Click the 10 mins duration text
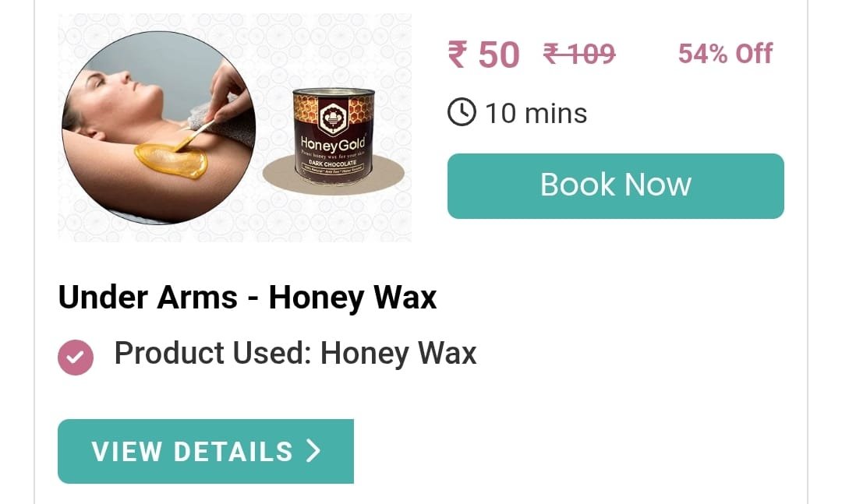Screen dimensions: 842x504 (536, 114)
